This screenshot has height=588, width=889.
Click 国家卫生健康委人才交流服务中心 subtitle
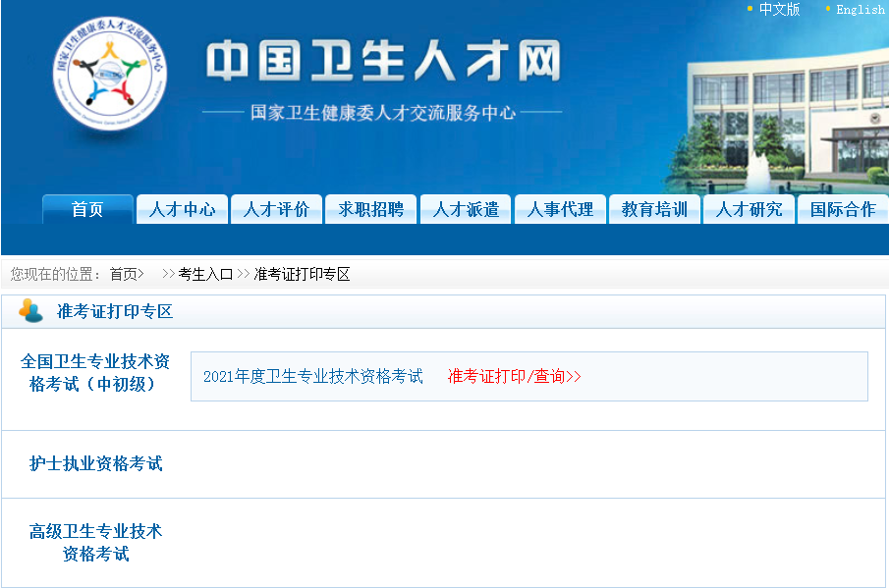pos(383,113)
